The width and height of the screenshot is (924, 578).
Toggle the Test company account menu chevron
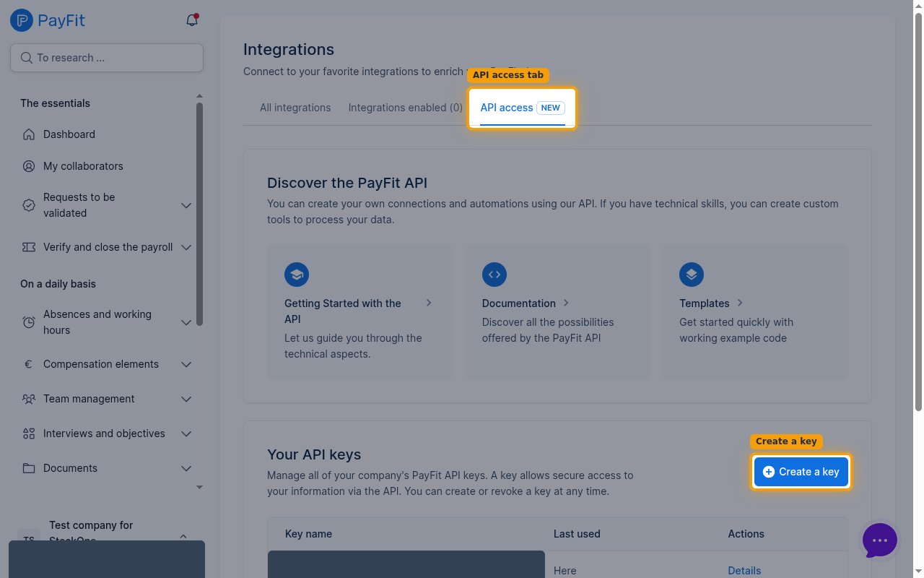(183, 536)
